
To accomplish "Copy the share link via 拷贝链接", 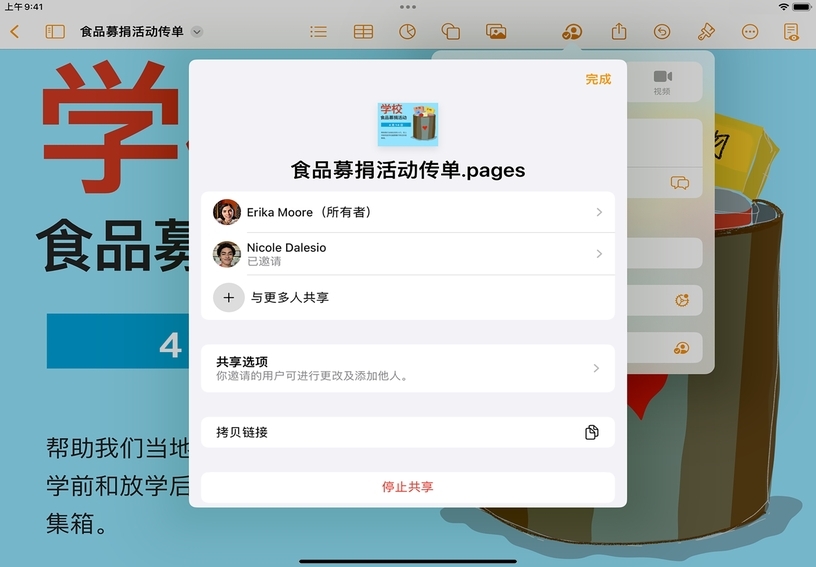I will coord(408,432).
